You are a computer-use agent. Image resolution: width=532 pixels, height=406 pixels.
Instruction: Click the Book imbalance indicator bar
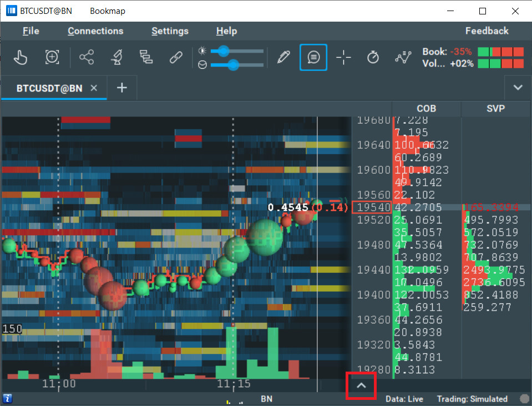click(500, 52)
